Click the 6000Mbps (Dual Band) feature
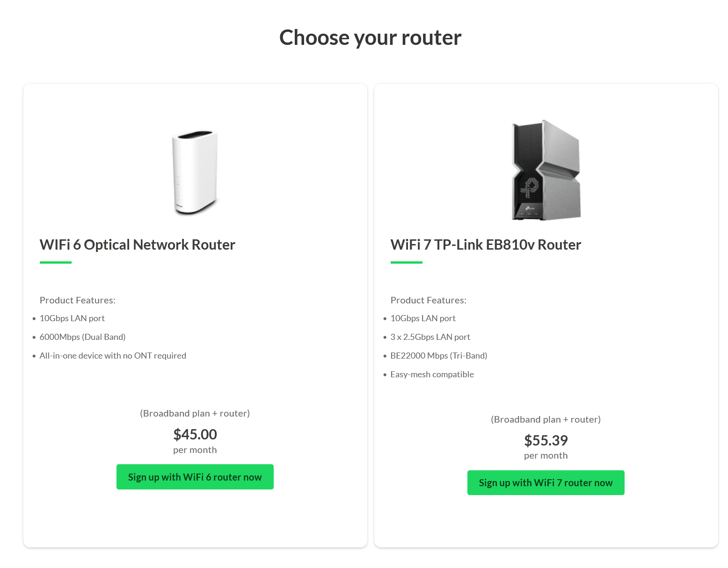This screenshot has height=568, width=728. pyautogui.click(x=82, y=337)
